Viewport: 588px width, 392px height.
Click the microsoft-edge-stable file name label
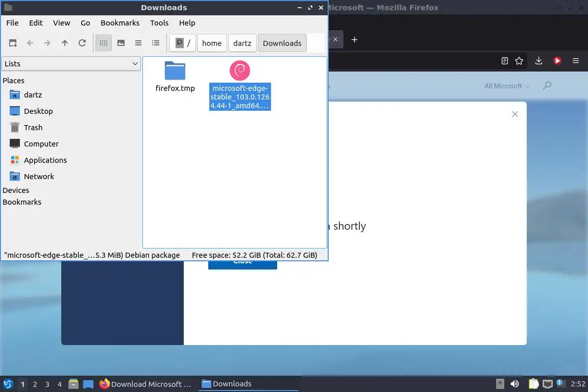[240, 97]
